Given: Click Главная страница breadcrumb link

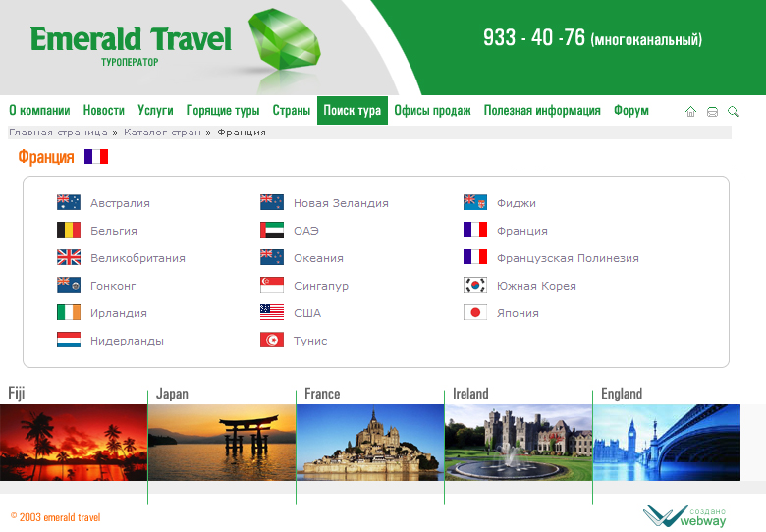Looking at the screenshot, I should tap(58, 133).
